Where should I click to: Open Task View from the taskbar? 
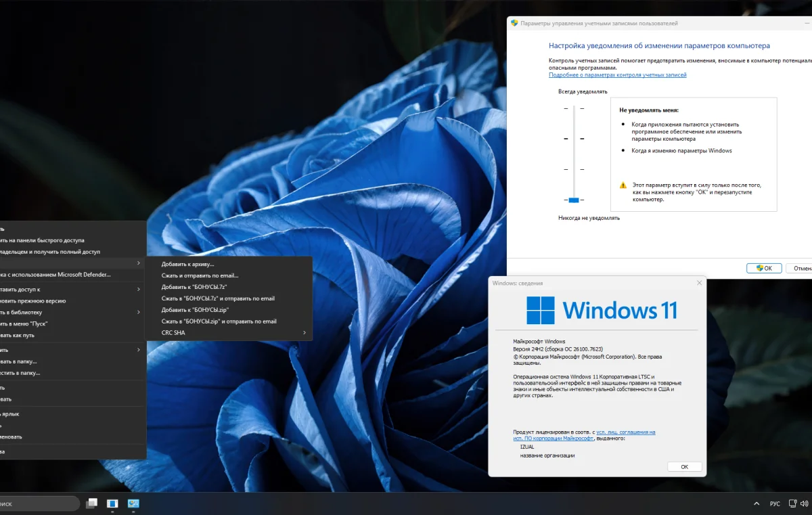click(92, 503)
